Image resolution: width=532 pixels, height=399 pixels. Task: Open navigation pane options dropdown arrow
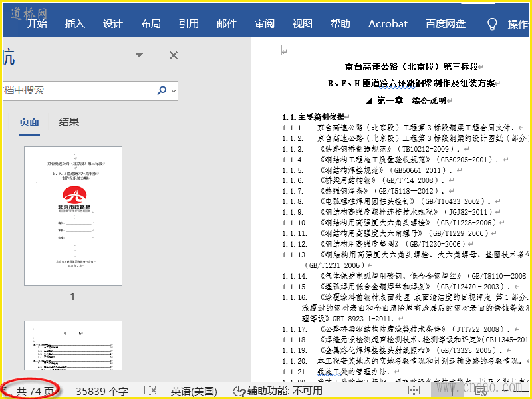tap(139, 55)
